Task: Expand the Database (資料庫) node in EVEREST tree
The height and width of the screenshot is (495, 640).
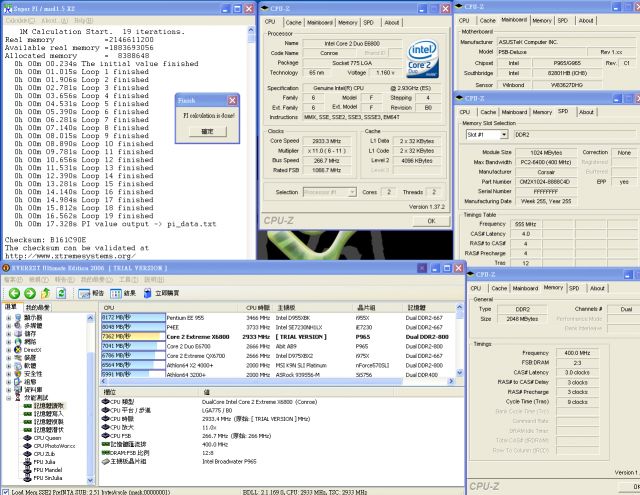Action: tap(9, 390)
